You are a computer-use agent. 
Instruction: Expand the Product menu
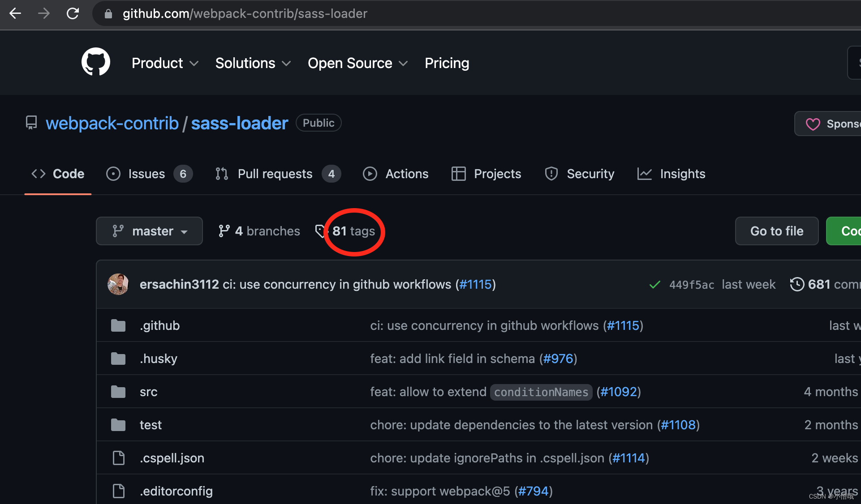click(165, 63)
